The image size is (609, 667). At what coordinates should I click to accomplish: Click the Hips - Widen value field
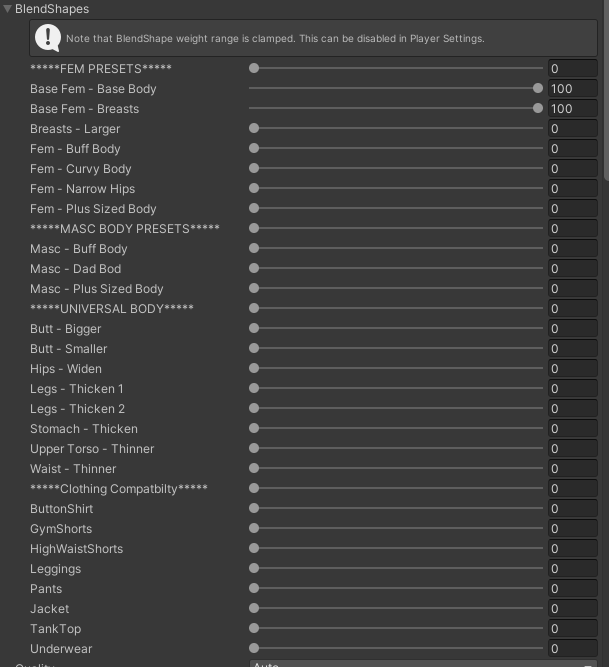click(572, 369)
